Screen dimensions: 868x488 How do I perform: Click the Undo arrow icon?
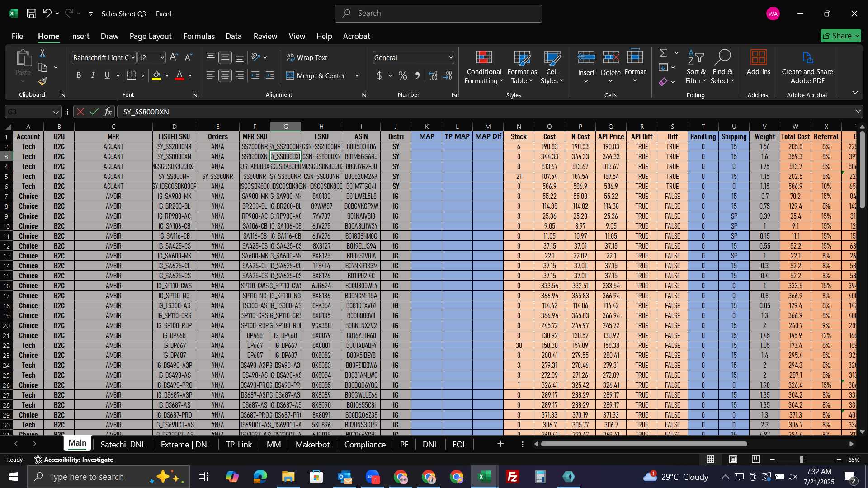[47, 14]
